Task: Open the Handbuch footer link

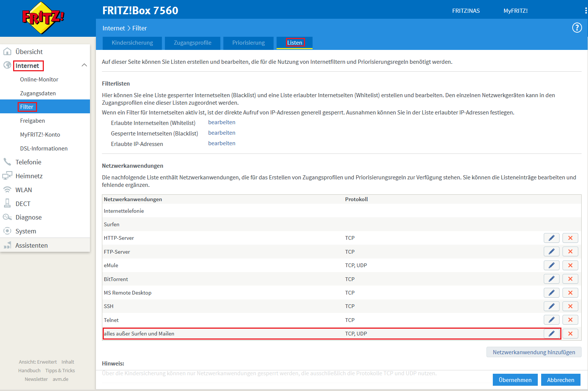Action: click(x=29, y=371)
